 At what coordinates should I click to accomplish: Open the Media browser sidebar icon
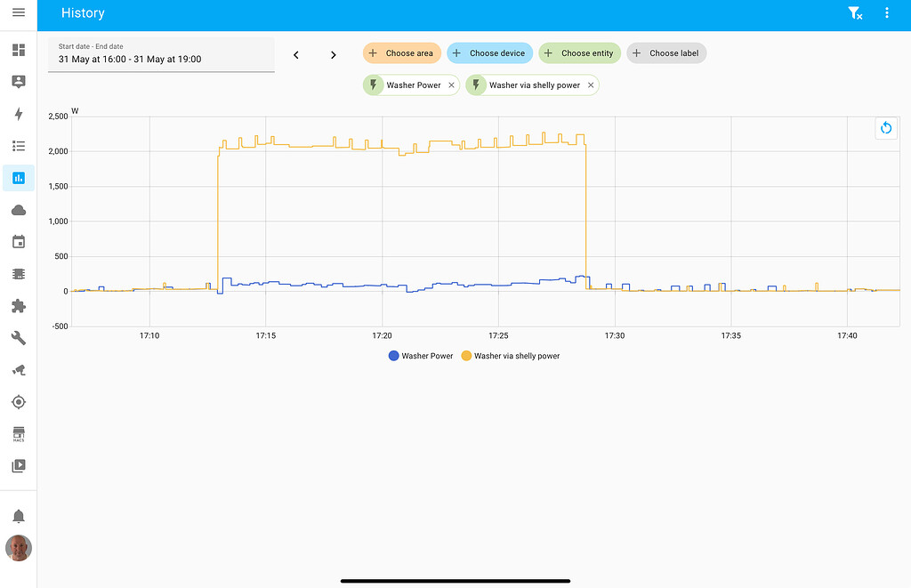coord(18,465)
